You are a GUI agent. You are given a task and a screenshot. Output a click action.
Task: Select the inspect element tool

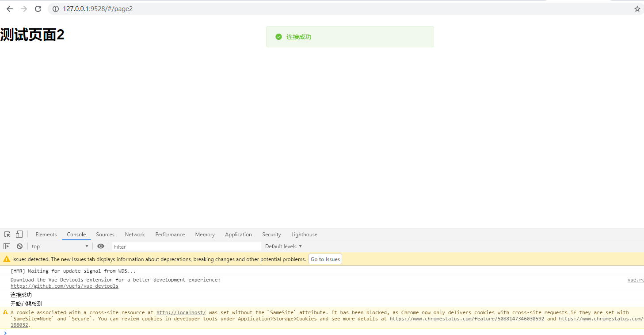tap(7, 234)
